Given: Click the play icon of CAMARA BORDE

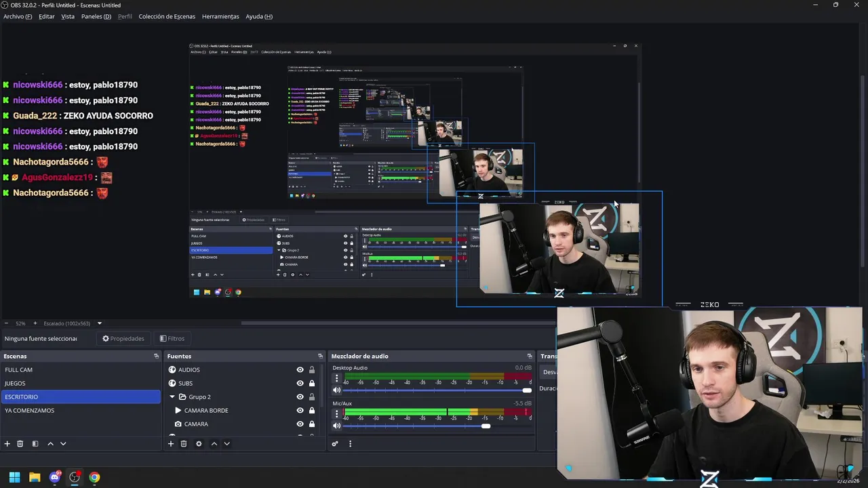Looking at the screenshot, I should tap(178, 411).
